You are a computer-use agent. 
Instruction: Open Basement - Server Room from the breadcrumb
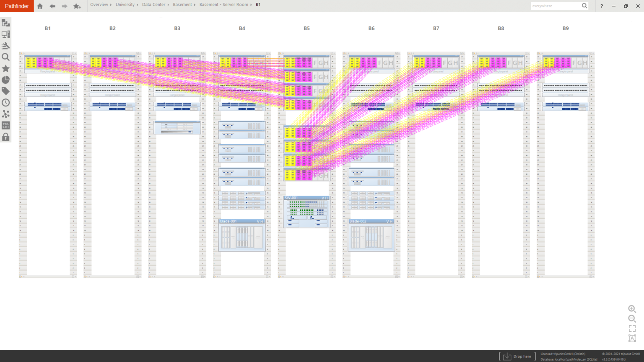click(x=223, y=5)
